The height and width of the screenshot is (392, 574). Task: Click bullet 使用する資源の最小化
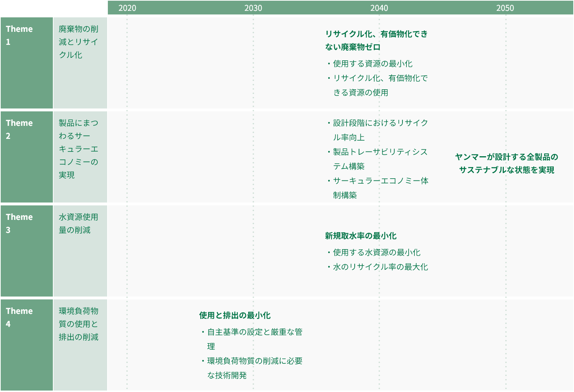click(x=372, y=64)
